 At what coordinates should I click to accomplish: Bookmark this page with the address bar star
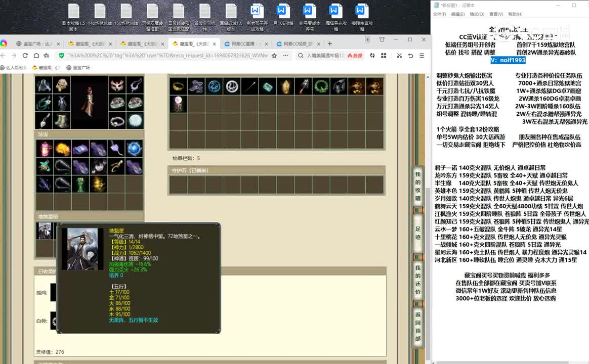click(x=274, y=56)
